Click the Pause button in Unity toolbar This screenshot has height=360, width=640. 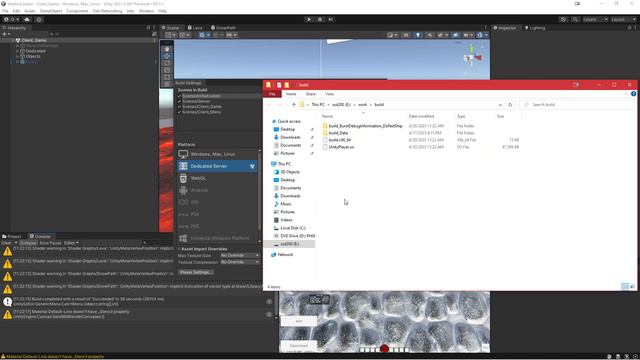click(320, 19)
